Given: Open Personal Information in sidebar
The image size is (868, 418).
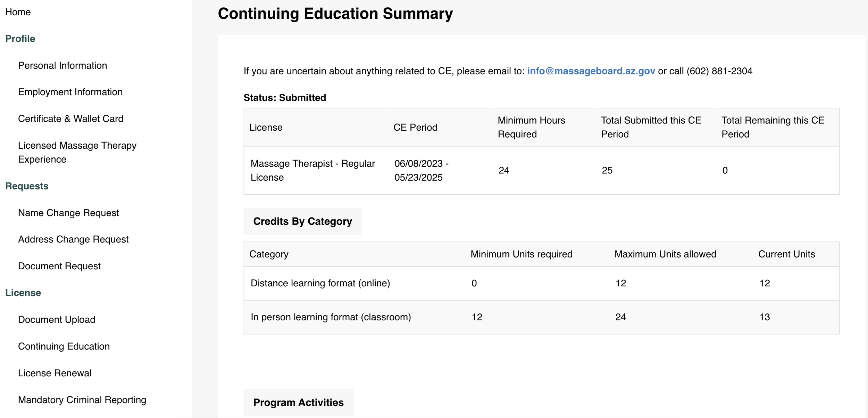Looking at the screenshot, I should [62, 65].
